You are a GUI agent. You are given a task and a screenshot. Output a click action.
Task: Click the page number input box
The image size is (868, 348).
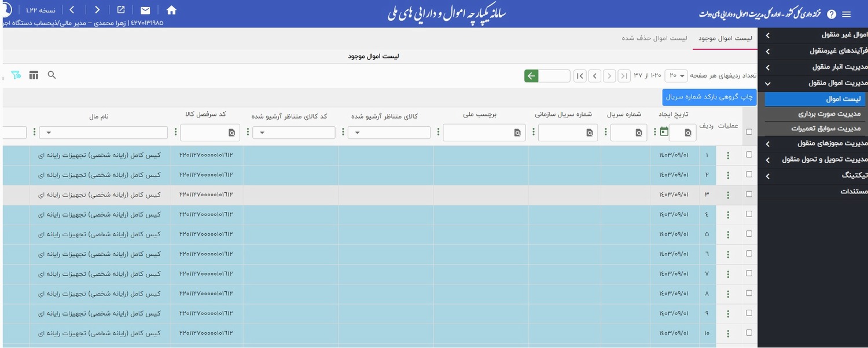pyautogui.click(x=554, y=76)
